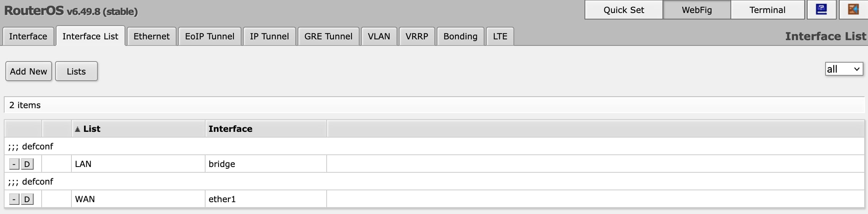Switch to the Interface tab

(x=28, y=36)
